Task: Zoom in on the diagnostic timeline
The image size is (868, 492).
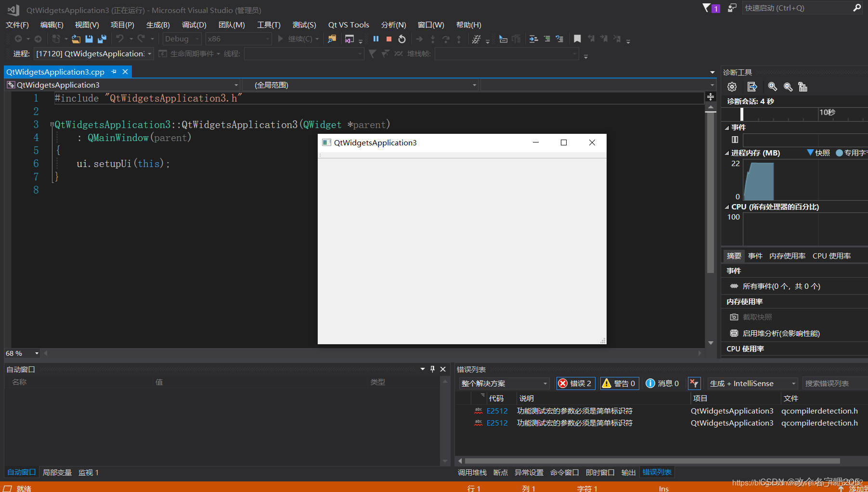Action: (x=772, y=87)
